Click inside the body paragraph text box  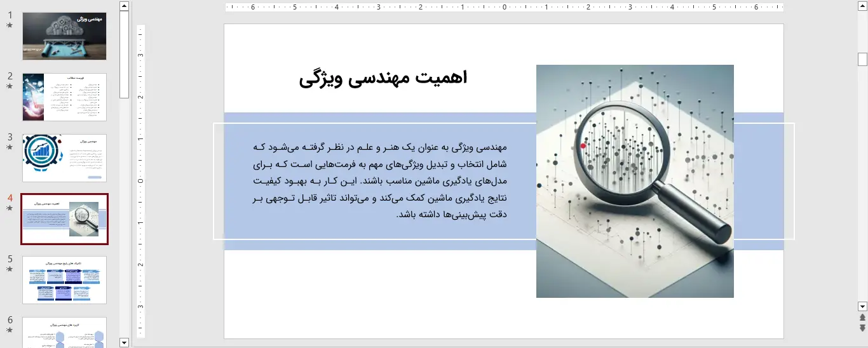click(x=379, y=181)
